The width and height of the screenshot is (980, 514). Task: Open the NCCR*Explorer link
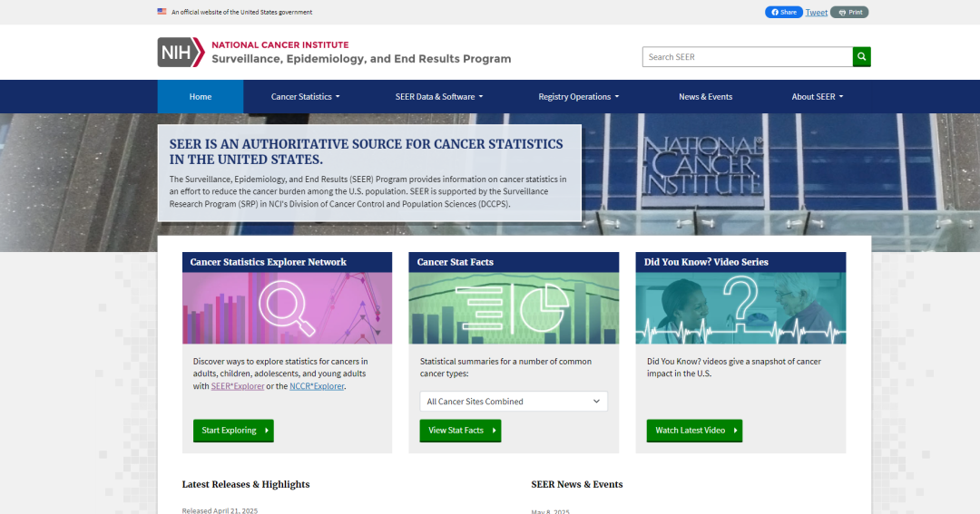pyautogui.click(x=317, y=386)
